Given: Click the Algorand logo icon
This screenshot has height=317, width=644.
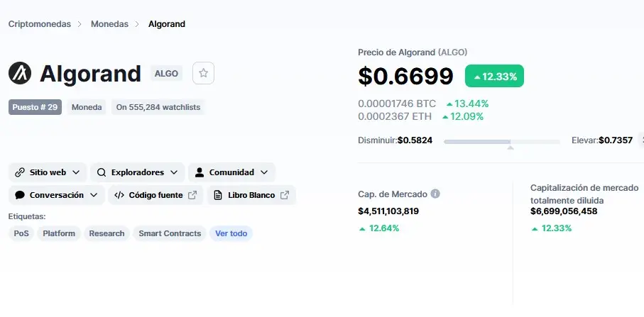Looking at the screenshot, I should (20, 74).
